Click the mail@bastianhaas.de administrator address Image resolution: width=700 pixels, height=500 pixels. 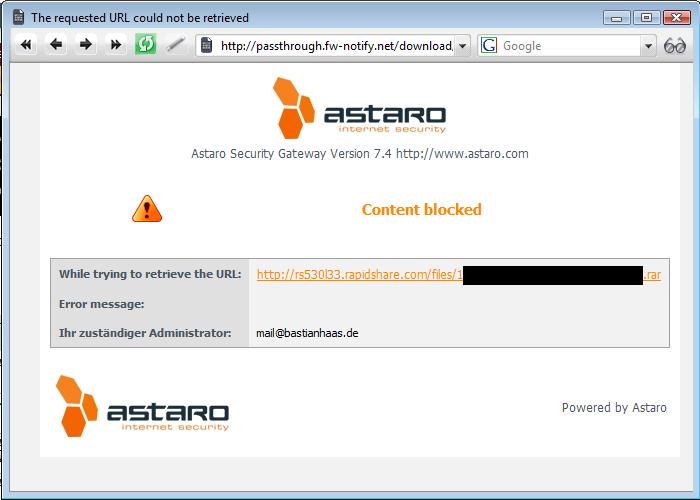click(307, 333)
